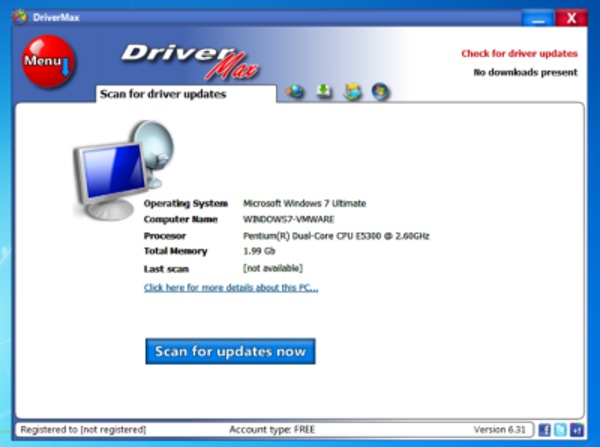
Task: Select the Scan for driver updates tab
Action: pyautogui.click(x=186, y=94)
